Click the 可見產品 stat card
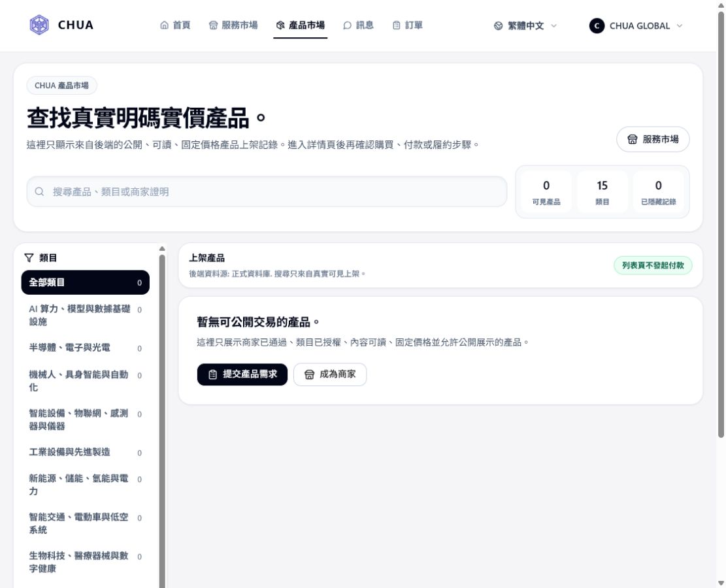Screen dimensions: 726x588 546,192
